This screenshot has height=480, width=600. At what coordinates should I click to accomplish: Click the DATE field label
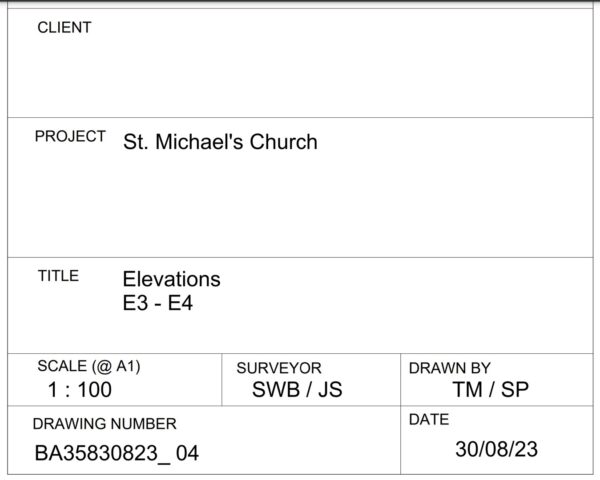(429, 420)
